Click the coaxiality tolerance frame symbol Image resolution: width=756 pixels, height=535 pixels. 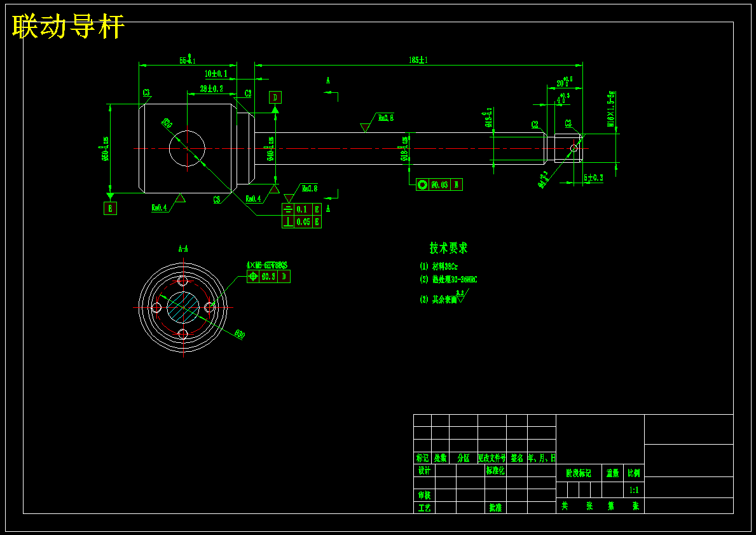point(423,184)
